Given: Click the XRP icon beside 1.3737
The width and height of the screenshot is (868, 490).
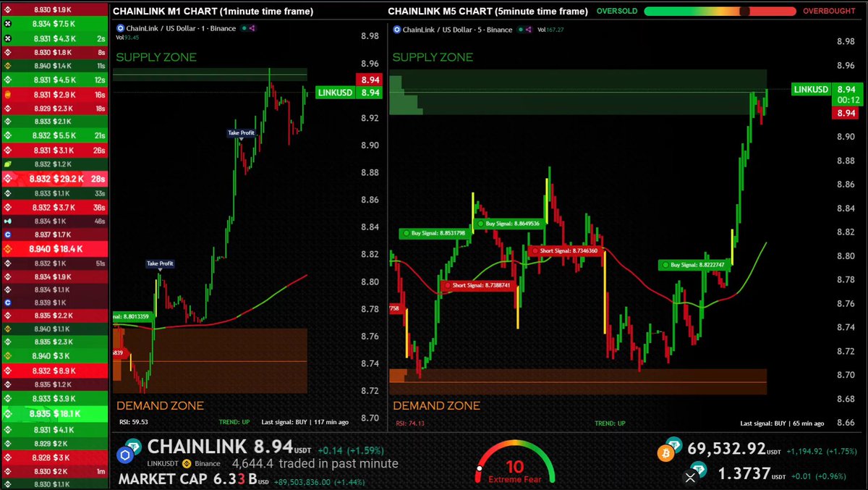Looking at the screenshot, I should 689,477.
